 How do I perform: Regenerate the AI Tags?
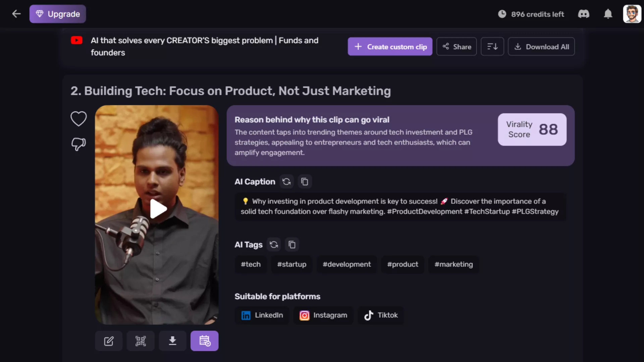point(274,244)
